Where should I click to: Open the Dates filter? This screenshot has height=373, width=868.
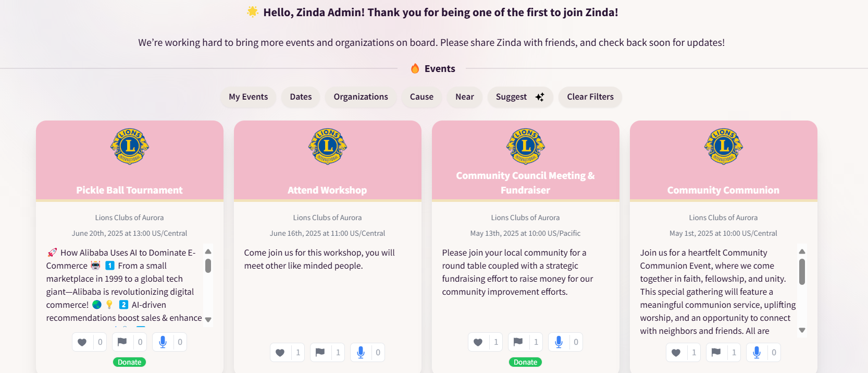301,97
